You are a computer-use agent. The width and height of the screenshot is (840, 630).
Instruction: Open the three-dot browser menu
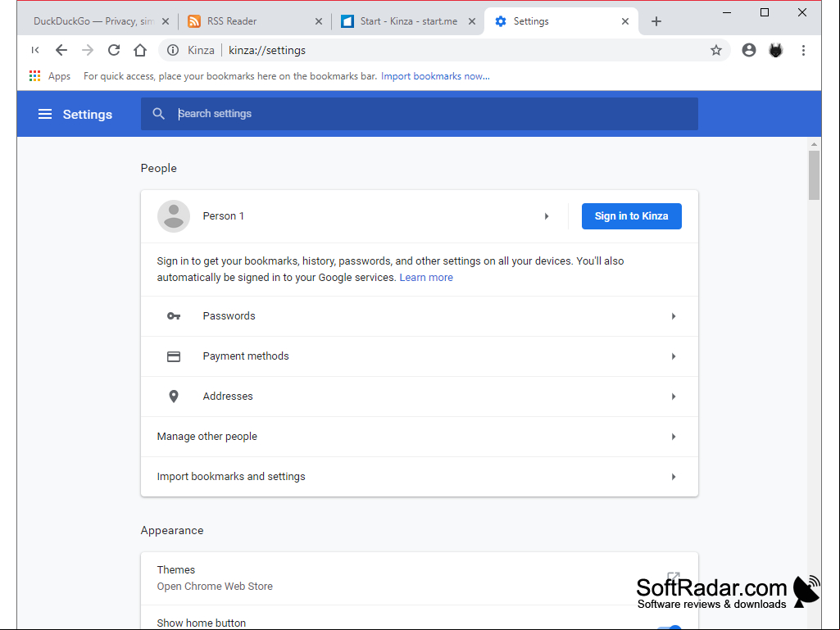tap(803, 50)
